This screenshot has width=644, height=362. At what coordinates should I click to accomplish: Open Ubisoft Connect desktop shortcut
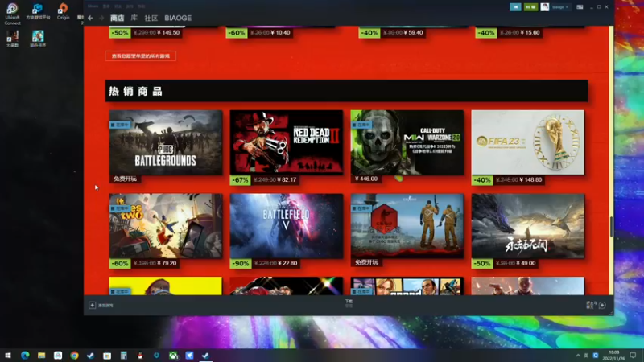12,14
